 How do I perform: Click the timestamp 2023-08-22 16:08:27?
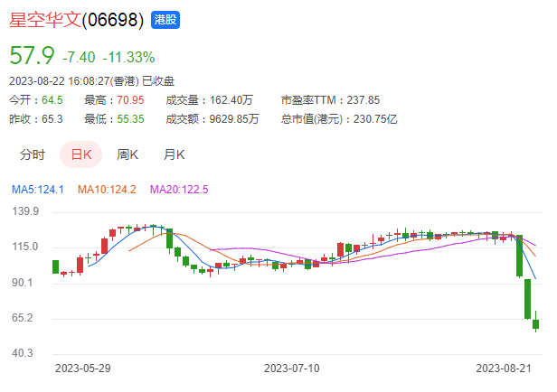[60, 81]
